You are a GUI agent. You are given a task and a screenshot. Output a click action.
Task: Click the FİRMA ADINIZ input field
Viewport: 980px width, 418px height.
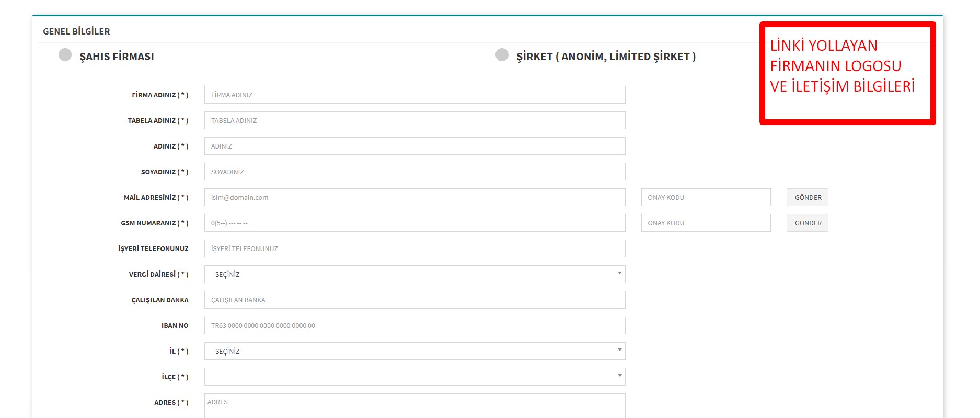[x=414, y=95]
